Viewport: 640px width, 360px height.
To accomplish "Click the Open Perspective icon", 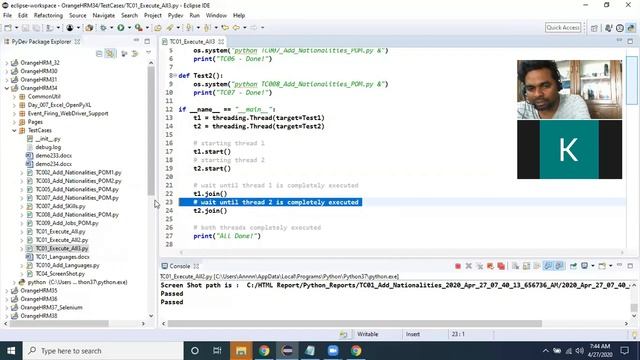I will [594, 28].
